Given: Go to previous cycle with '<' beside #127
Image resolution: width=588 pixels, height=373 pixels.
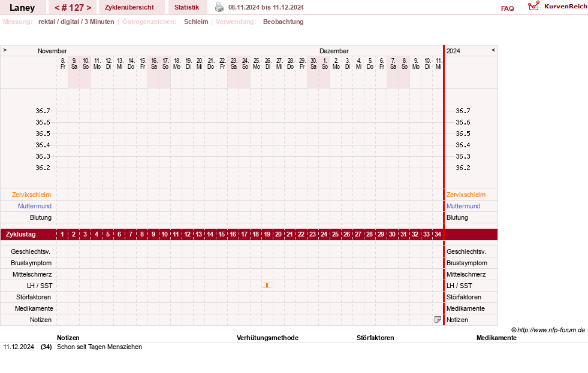Looking at the screenshot, I should pos(58,8).
